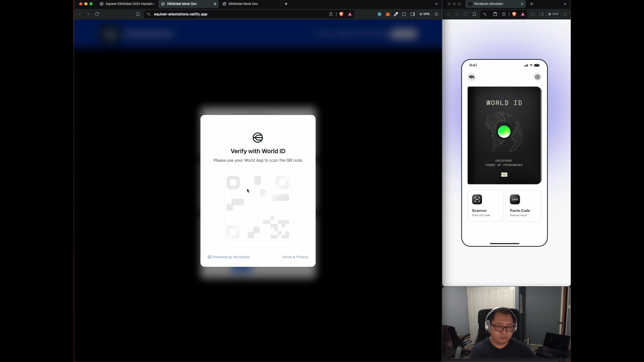Focus the equinet-attestations.netlify.app address bar
This screenshot has width=644, height=362.
235,14
